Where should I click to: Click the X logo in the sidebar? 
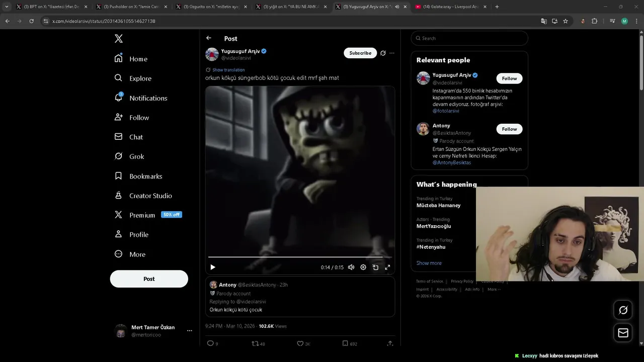pyautogui.click(x=118, y=39)
